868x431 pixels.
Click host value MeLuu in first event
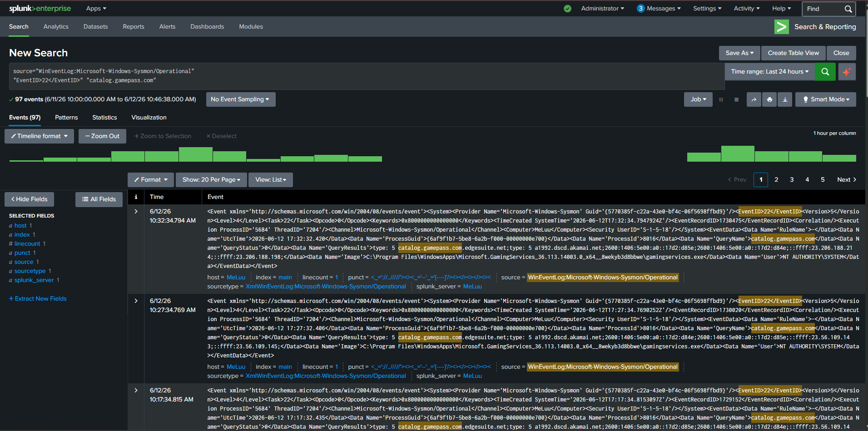(236, 277)
